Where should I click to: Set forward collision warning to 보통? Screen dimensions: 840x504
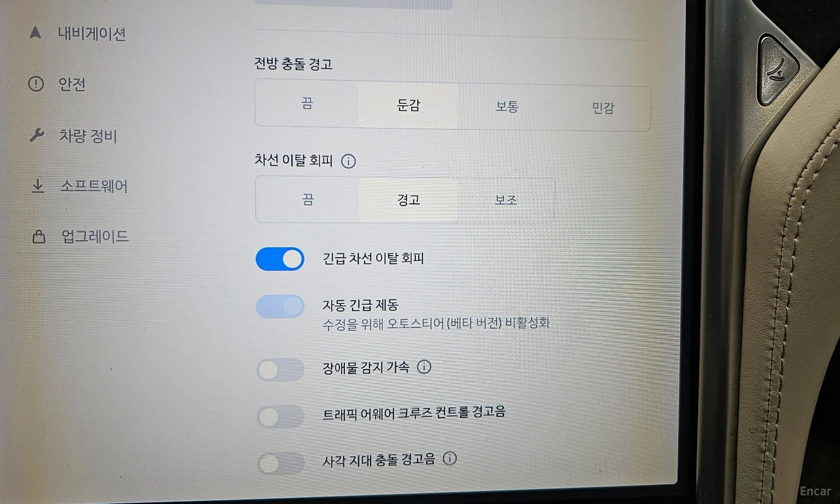click(x=507, y=106)
